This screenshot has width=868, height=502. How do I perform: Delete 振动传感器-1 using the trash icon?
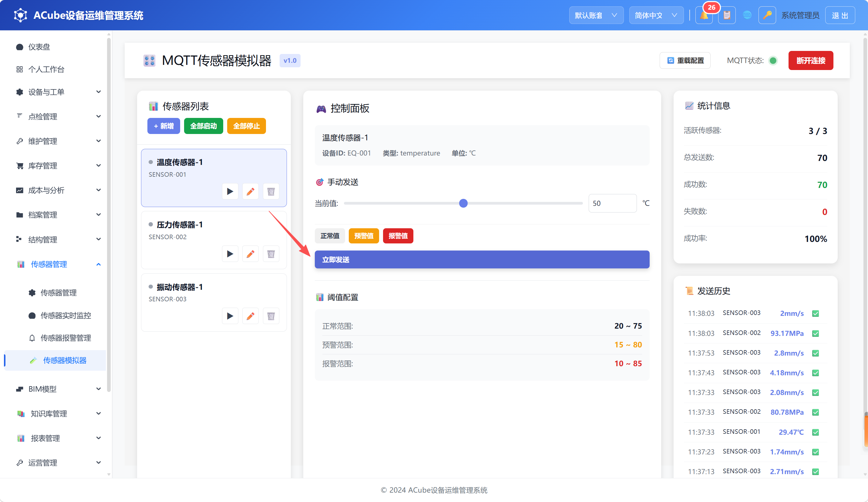[271, 316]
